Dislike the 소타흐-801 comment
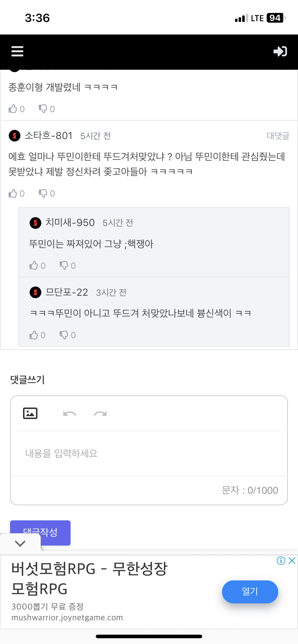 43,193
